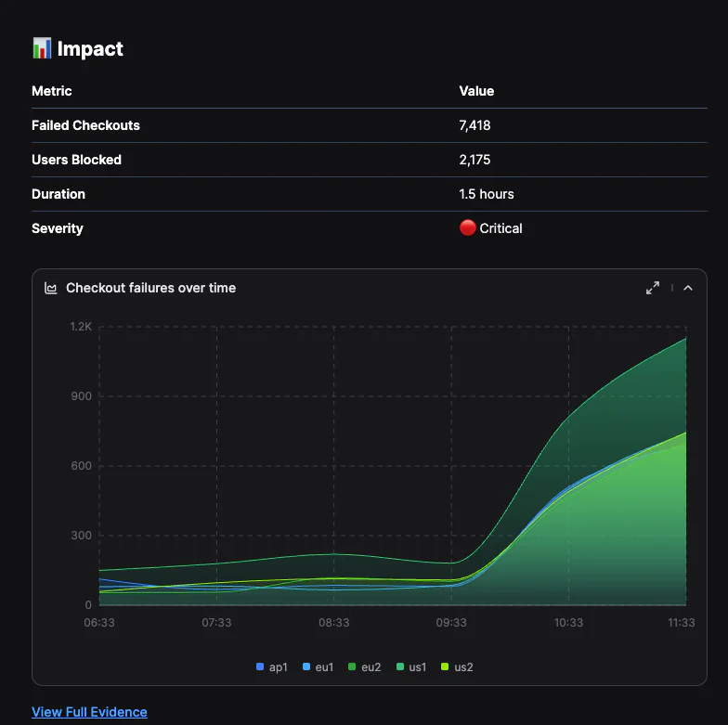Click the 1.5 hours duration value
Screen dimensions: 728x725
(487, 194)
